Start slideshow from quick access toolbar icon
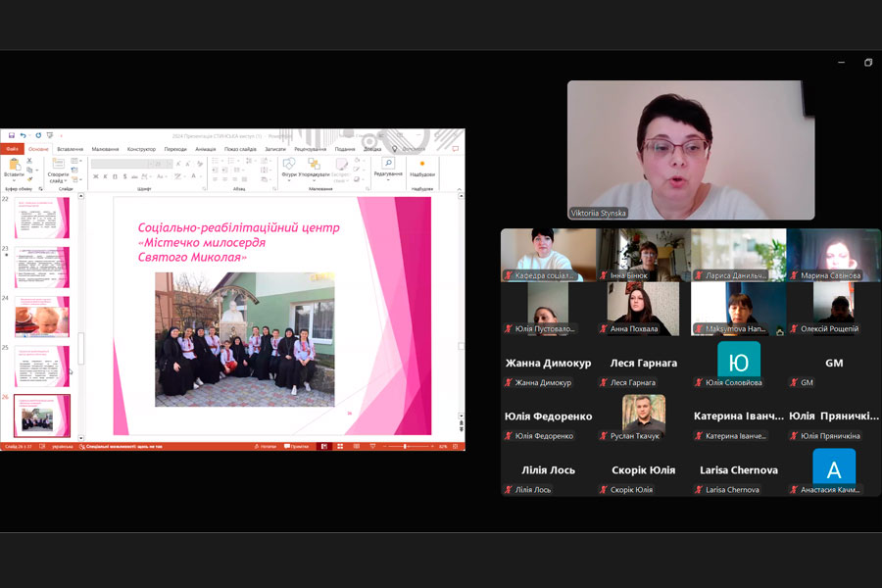Screen dimensions: 882x588 click(50, 135)
